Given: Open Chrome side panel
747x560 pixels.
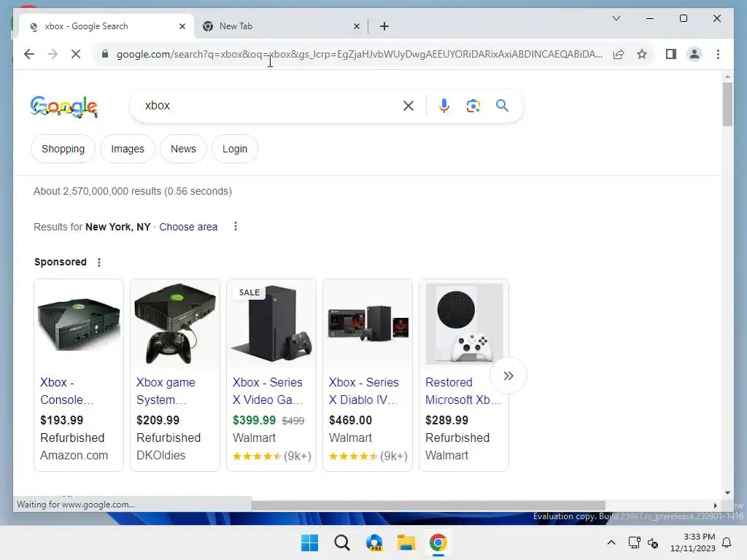Looking at the screenshot, I should pos(671,54).
